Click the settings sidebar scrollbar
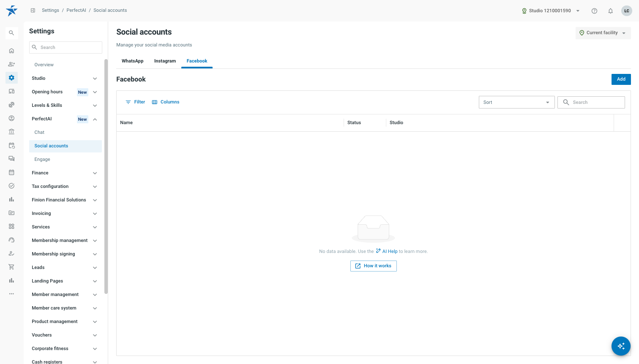This screenshot has height=364, width=639. [x=106, y=176]
